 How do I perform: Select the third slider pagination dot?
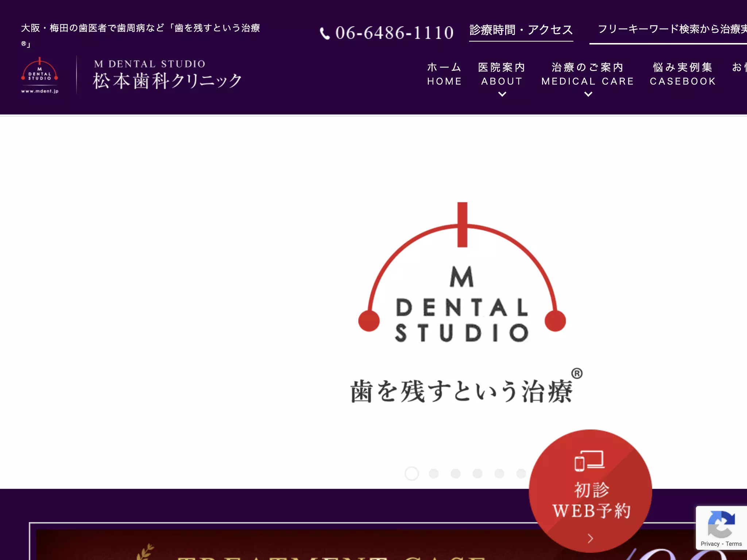[456, 474]
